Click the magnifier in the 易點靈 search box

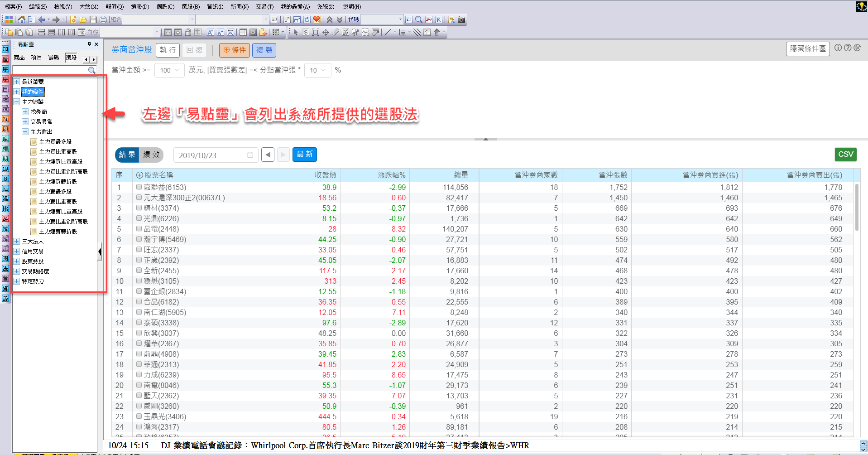(x=92, y=70)
